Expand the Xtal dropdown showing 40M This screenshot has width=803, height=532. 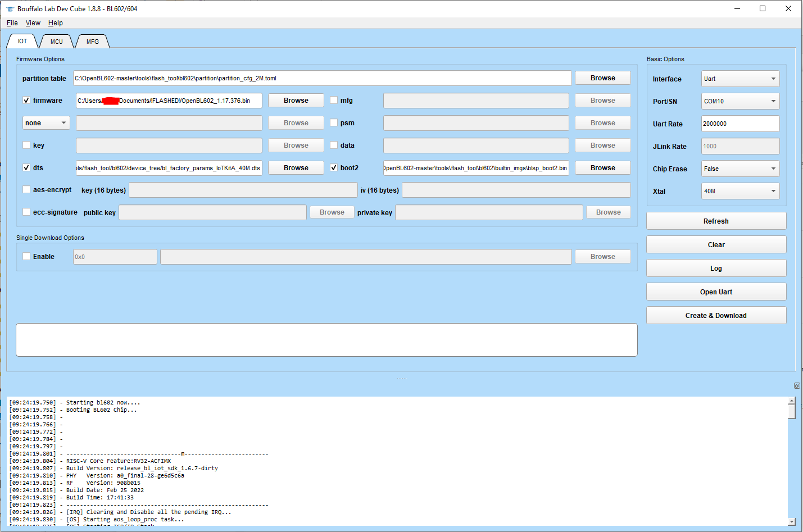tap(740, 191)
